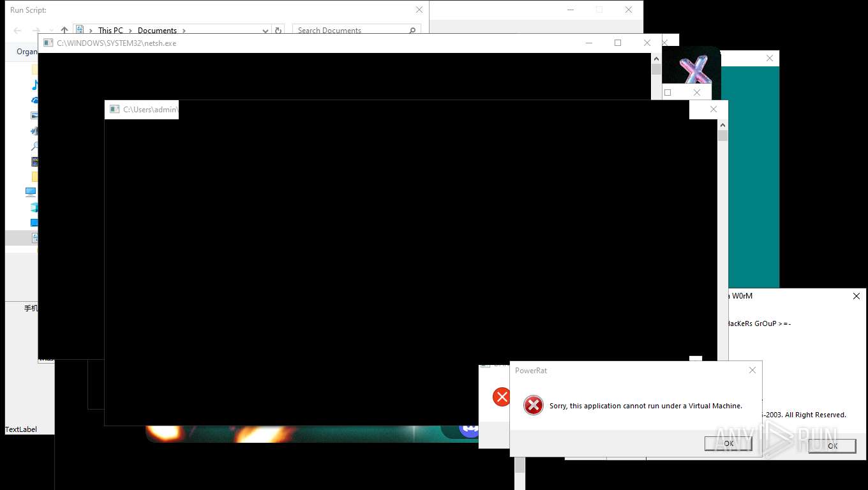
Task: Select the 3D Objects item in sidebar
Action: pyautogui.click(x=35, y=207)
